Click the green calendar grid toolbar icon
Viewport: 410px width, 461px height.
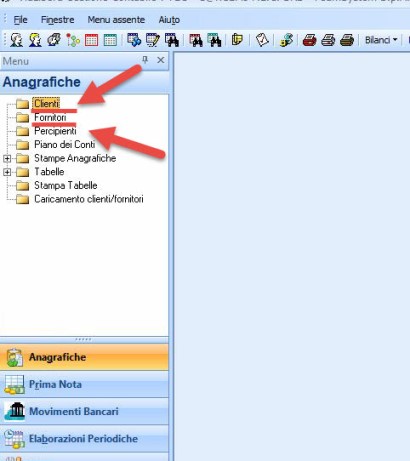tap(110, 40)
